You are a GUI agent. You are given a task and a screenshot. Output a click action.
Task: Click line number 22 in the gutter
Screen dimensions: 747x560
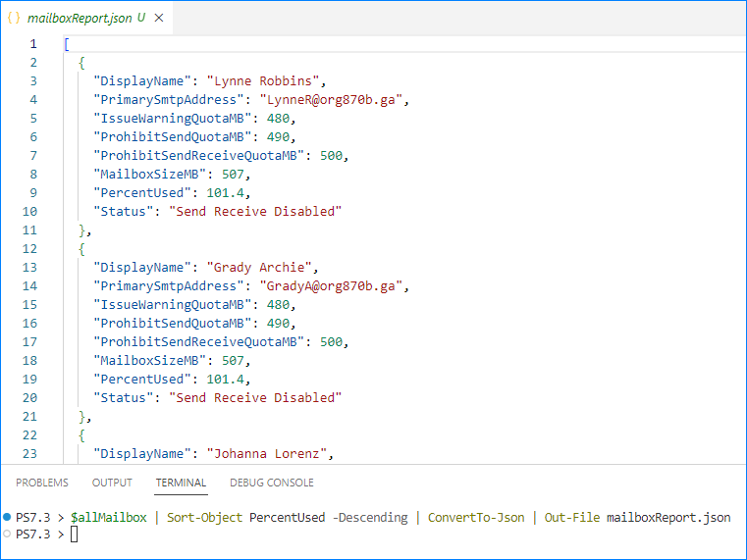coord(29,435)
